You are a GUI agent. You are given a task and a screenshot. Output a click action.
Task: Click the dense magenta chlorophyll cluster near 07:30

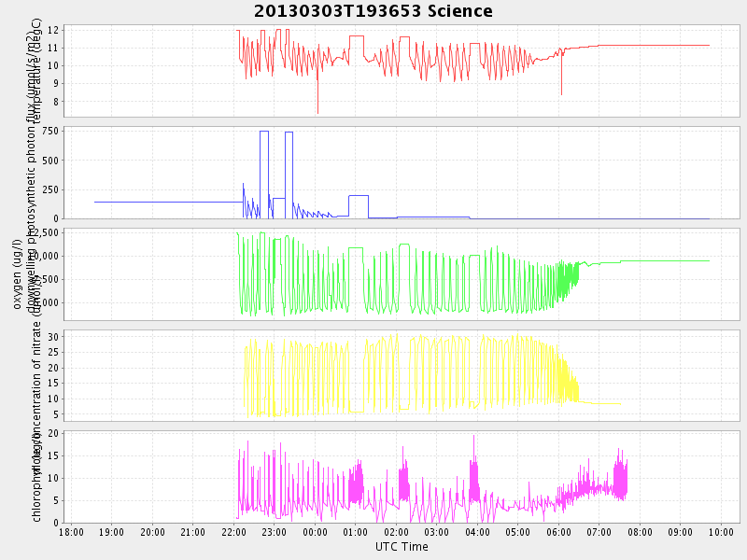tap(620, 476)
